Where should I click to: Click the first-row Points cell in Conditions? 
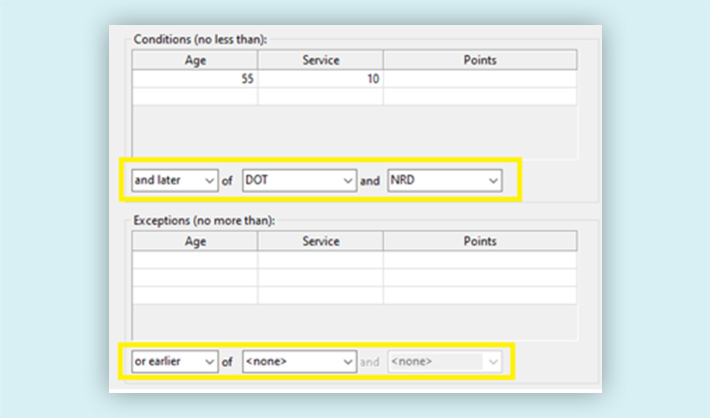point(479,79)
